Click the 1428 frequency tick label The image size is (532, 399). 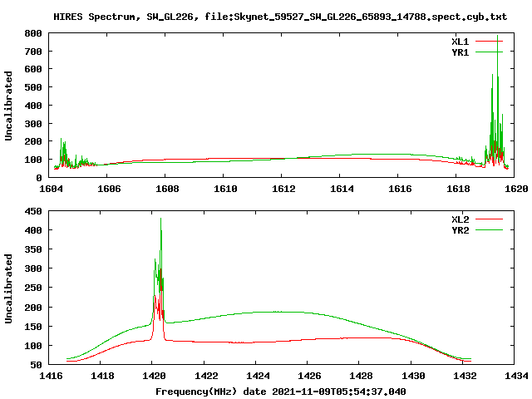(361, 376)
